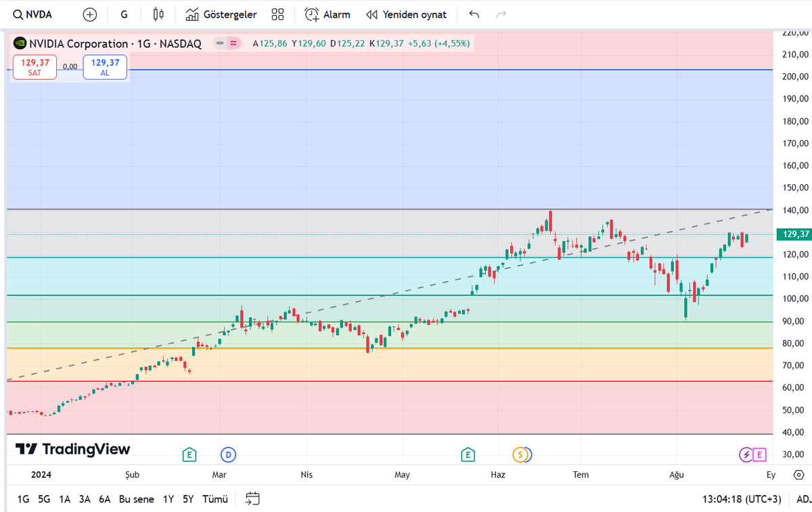This screenshot has height=512, width=812.
Task: Click the 100,00 price axis label
Action: pyautogui.click(x=796, y=299)
